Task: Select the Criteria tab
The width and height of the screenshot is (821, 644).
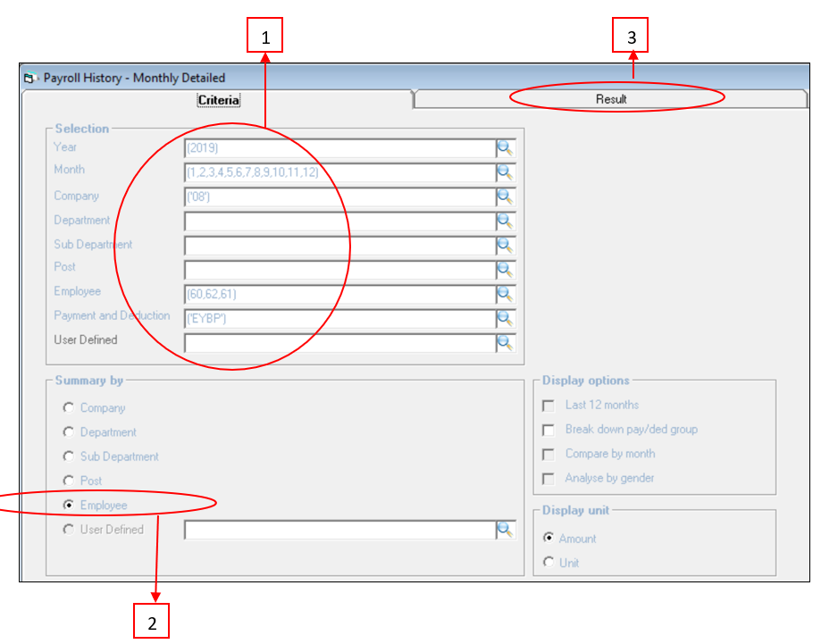Action: (218, 100)
